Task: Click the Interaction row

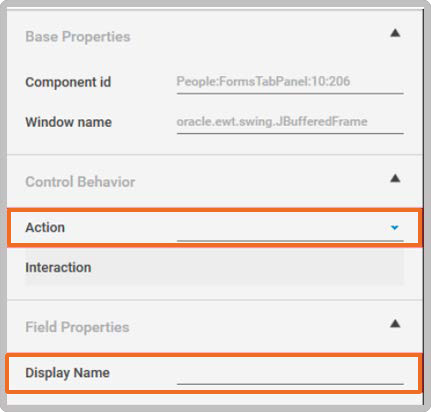Action: (214, 267)
